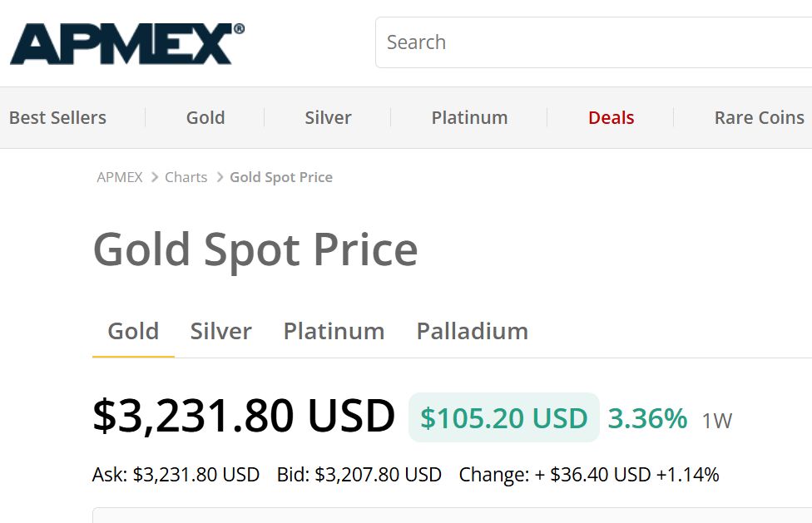
Task: Click the Gold Spot Price heading
Action: click(x=255, y=250)
